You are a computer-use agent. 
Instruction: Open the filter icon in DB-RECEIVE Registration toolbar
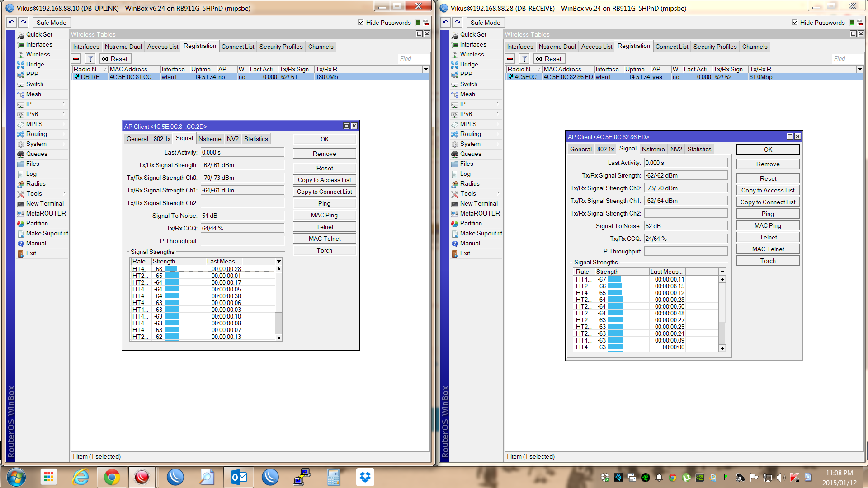[x=524, y=59]
